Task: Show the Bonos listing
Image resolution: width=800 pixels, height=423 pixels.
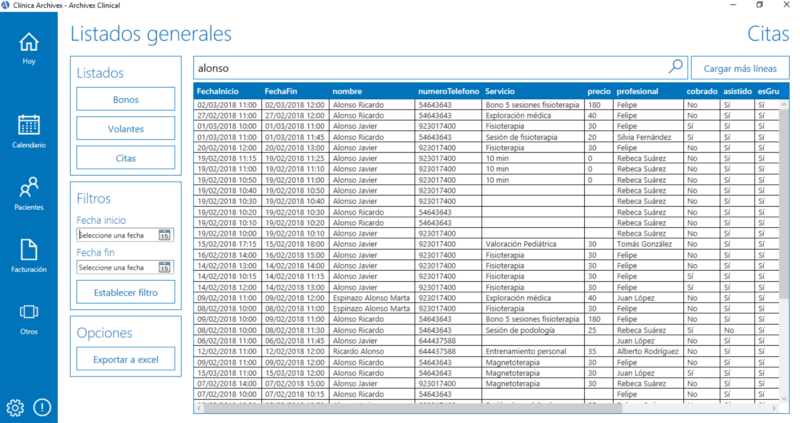Action: tap(126, 99)
